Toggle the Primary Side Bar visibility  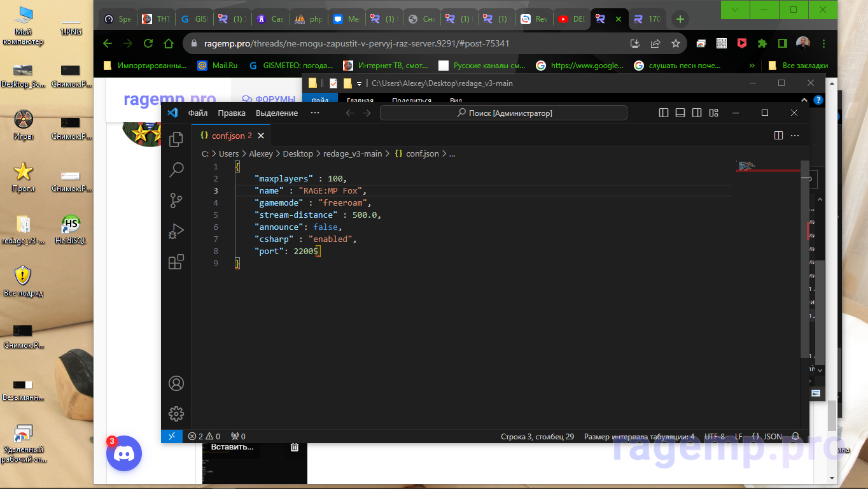tap(664, 113)
